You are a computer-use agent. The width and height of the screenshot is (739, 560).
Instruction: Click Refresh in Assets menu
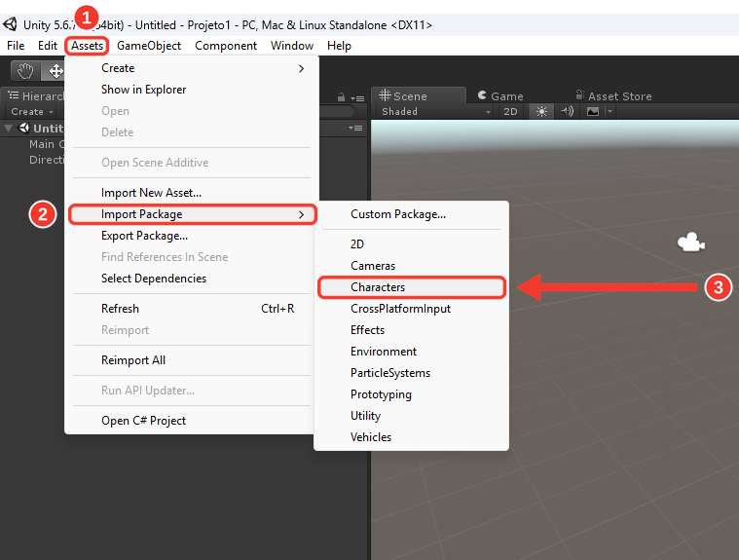(x=192, y=309)
